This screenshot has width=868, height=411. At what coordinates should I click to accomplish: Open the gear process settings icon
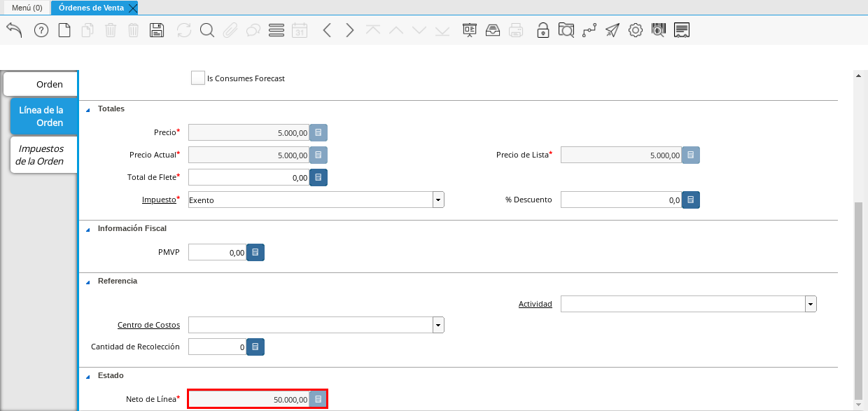coord(636,30)
